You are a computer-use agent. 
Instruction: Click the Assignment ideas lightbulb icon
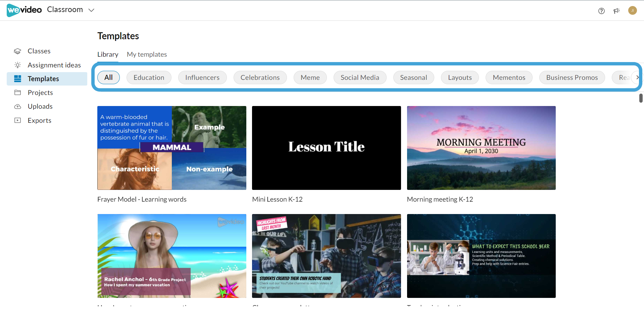pyautogui.click(x=17, y=65)
